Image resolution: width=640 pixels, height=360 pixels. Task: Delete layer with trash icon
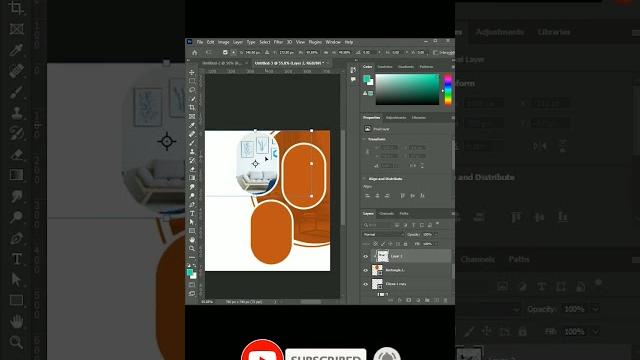pos(445,300)
